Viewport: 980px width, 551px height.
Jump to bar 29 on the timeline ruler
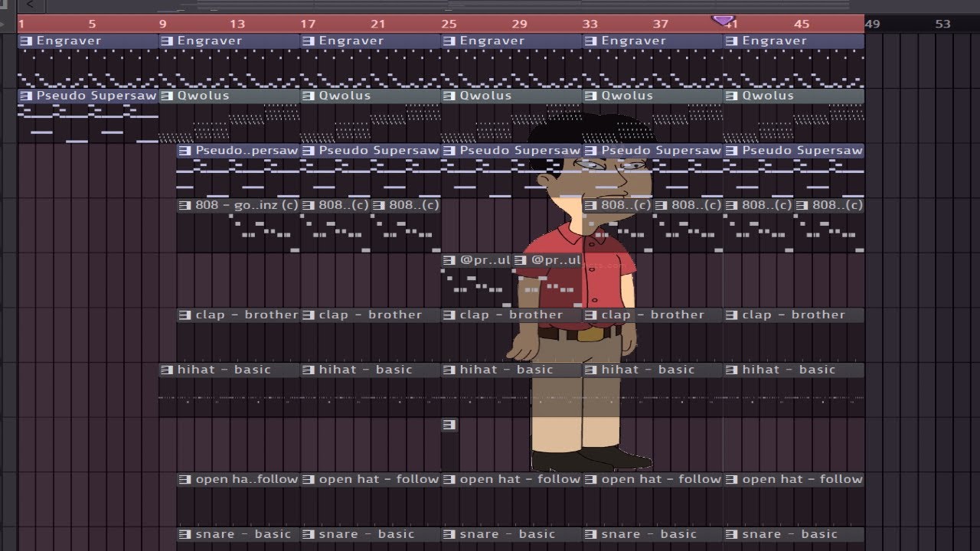[x=519, y=24]
